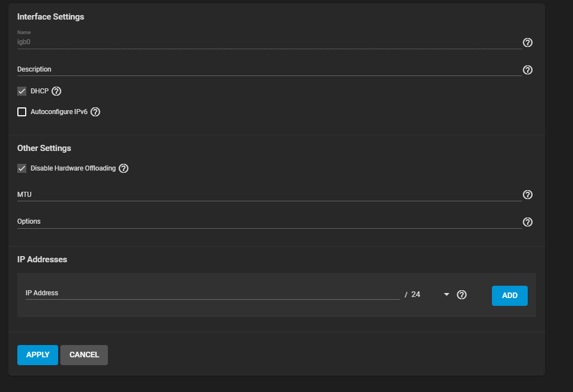The height and width of the screenshot is (392, 573).
Task: Show help tooltip for Description
Action: click(x=527, y=70)
